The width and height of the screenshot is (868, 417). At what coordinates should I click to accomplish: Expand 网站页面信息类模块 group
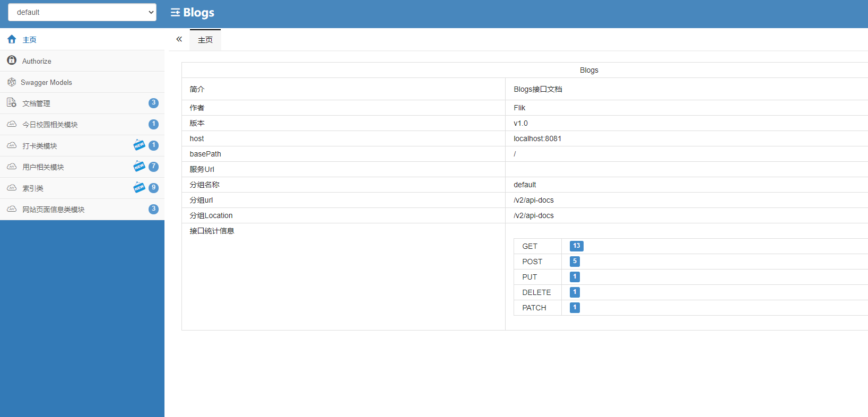82,210
